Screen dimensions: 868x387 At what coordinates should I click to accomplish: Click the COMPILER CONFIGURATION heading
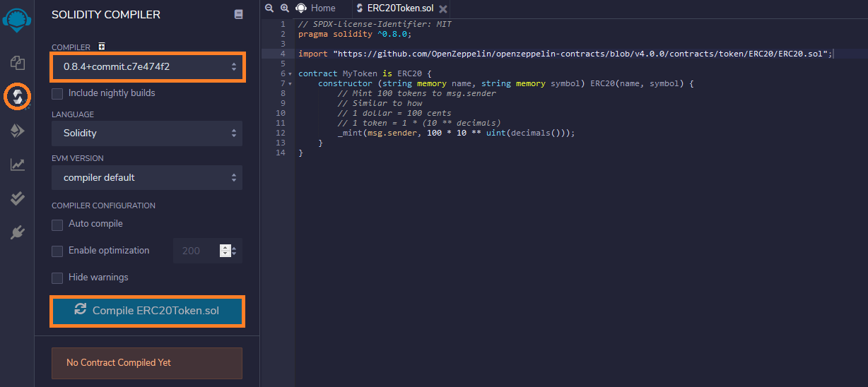[x=103, y=206]
